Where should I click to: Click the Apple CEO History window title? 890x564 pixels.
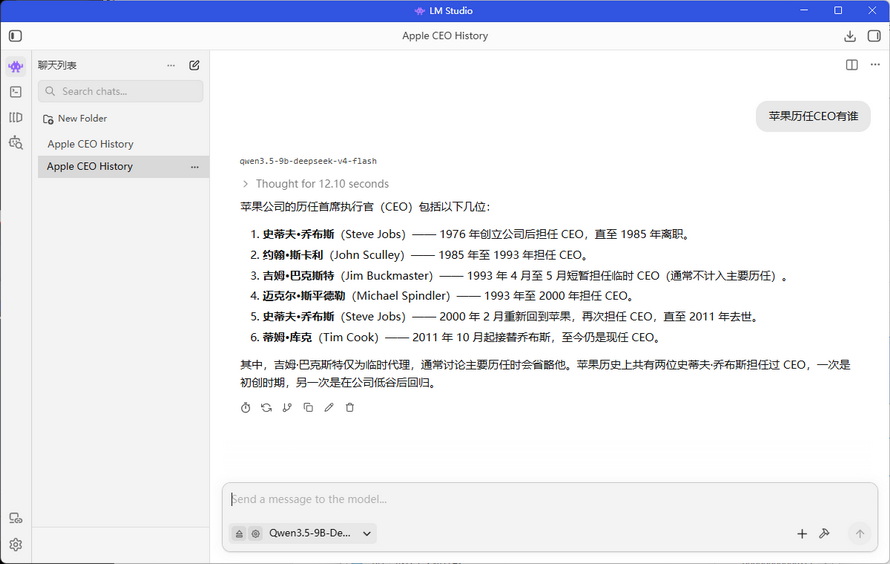click(x=445, y=36)
